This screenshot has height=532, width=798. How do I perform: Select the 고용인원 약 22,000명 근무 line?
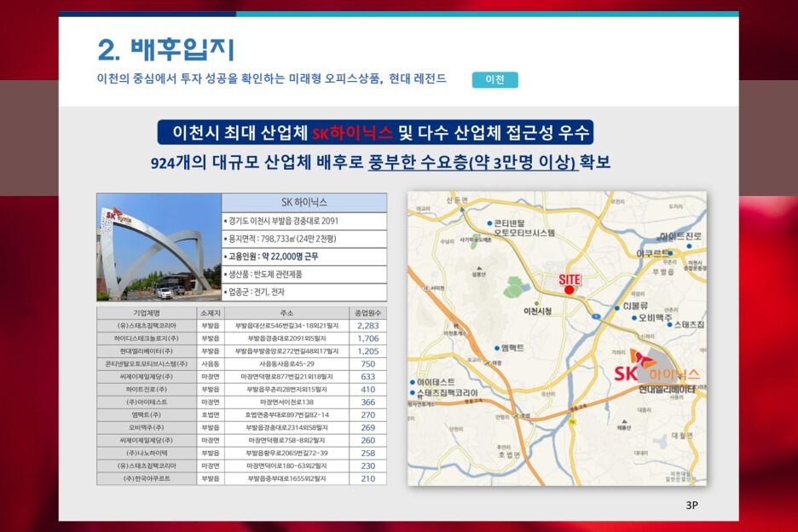(304, 257)
